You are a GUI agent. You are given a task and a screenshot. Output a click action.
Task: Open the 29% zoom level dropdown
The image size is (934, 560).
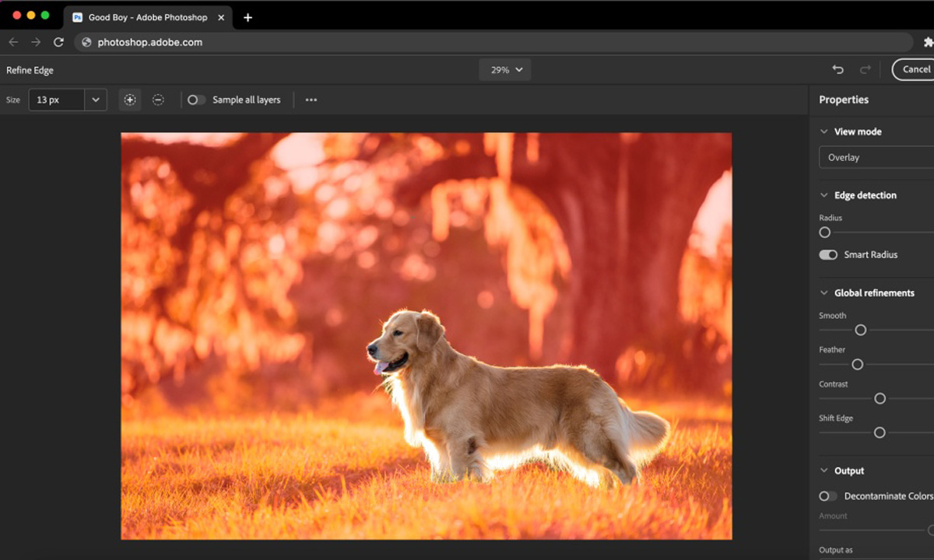(x=506, y=69)
